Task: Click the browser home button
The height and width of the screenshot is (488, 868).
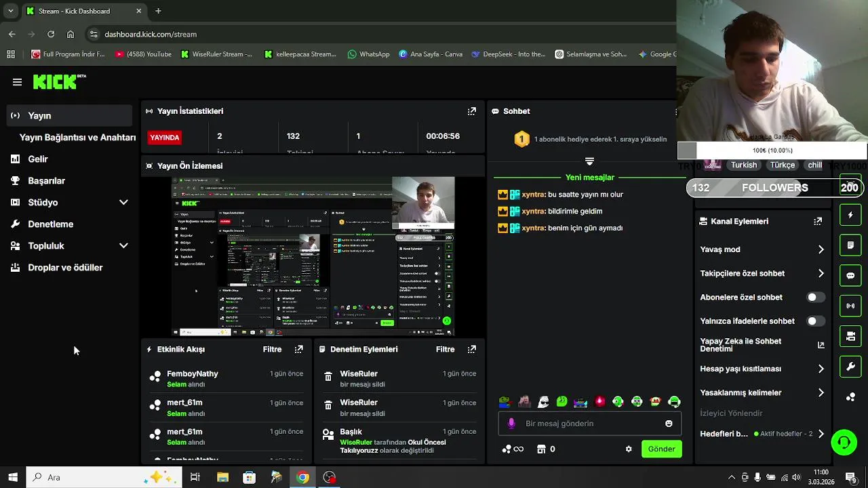Action: click(x=71, y=34)
